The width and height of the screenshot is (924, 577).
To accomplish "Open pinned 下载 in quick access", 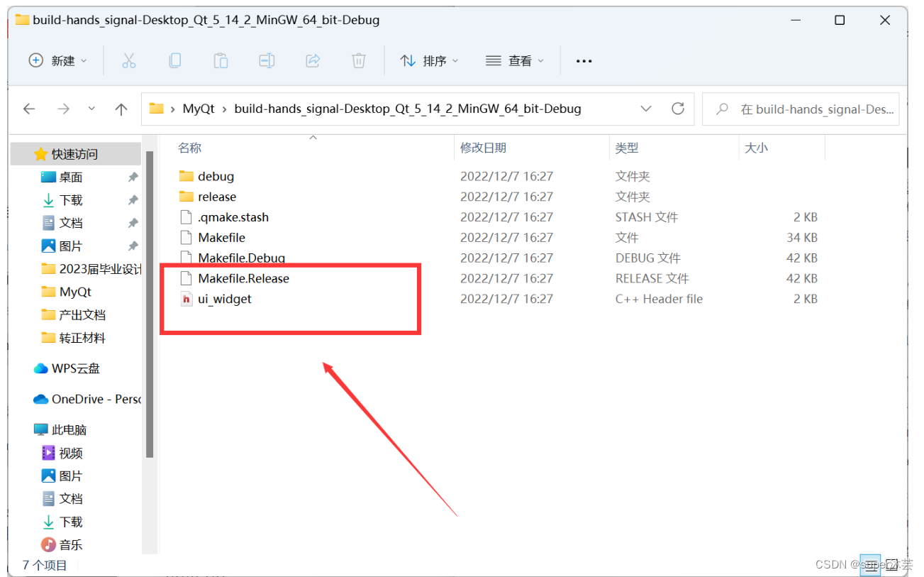I will point(71,200).
